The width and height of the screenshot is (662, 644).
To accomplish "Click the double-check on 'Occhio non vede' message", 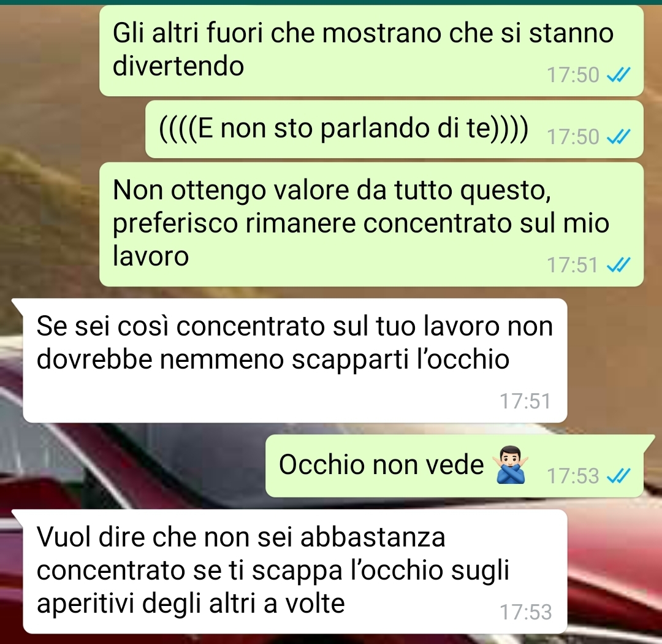I will tap(618, 476).
